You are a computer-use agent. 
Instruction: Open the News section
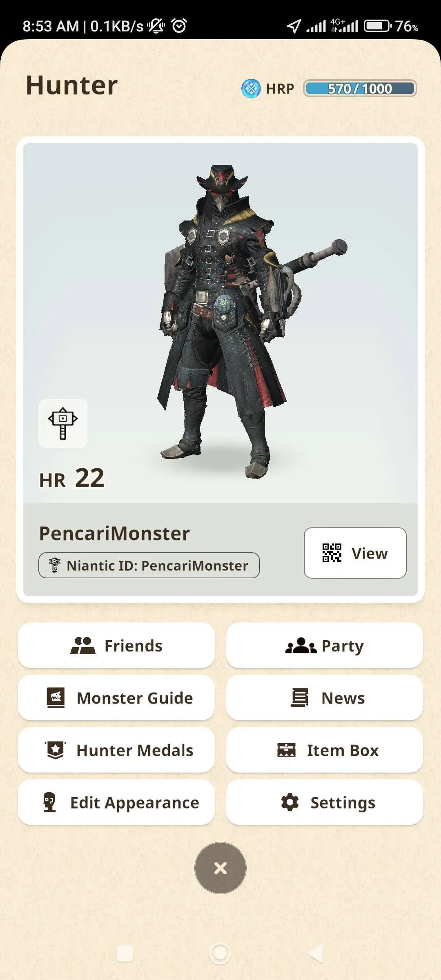coord(325,698)
